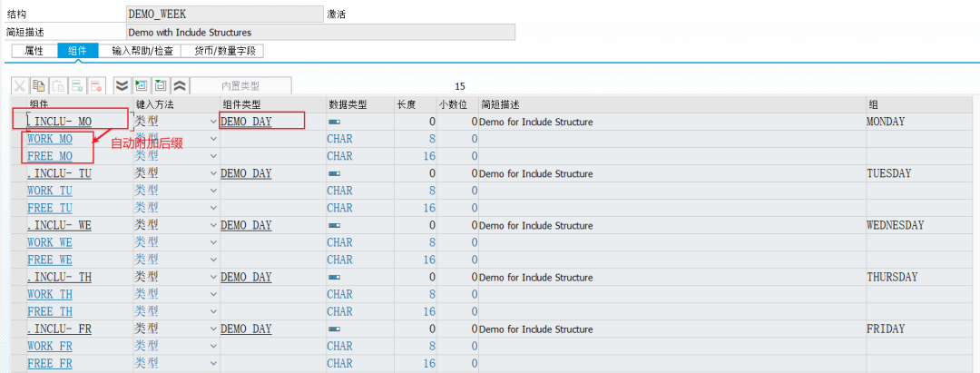Click data type icon in .INCLU-_TU row

(x=334, y=173)
